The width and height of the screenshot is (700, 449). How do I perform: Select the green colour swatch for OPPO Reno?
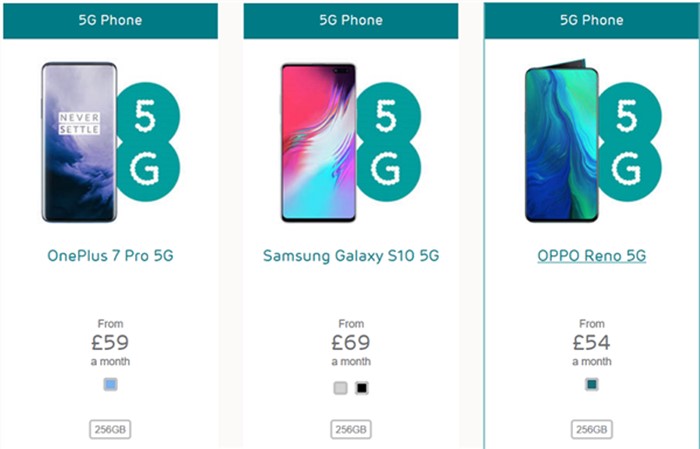[592, 384]
